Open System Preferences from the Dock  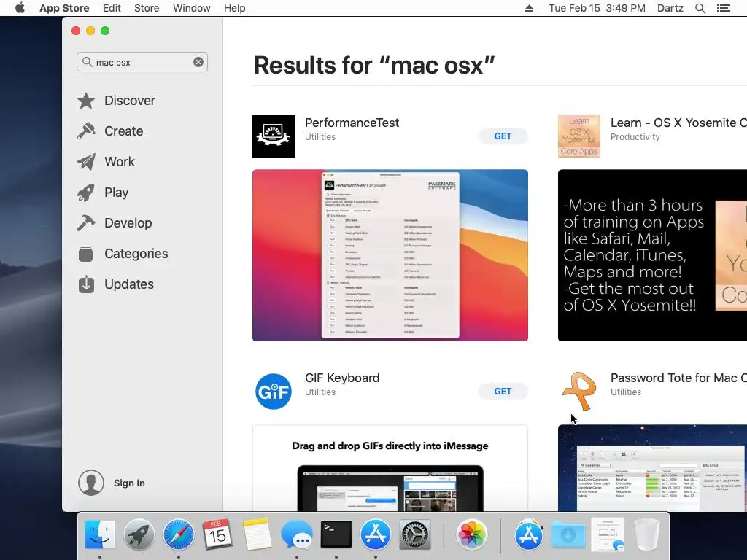pyautogui.click(x=415, y=534)
